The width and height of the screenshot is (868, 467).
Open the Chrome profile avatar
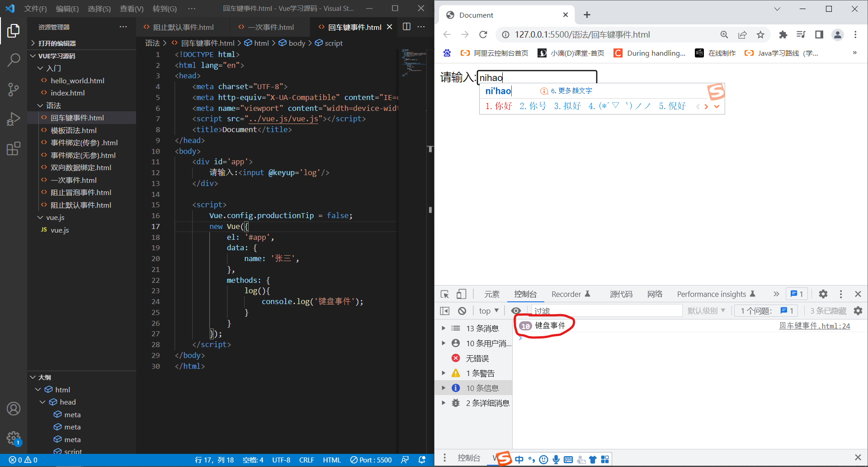[838, 35]
